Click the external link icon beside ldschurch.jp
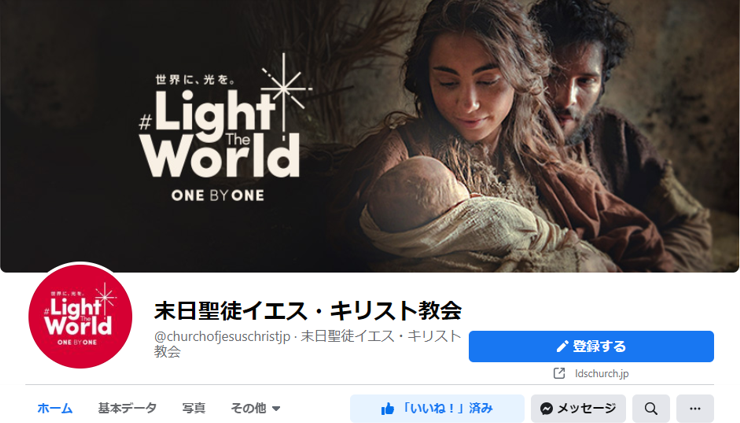740x423 pixels. point(559,373)
